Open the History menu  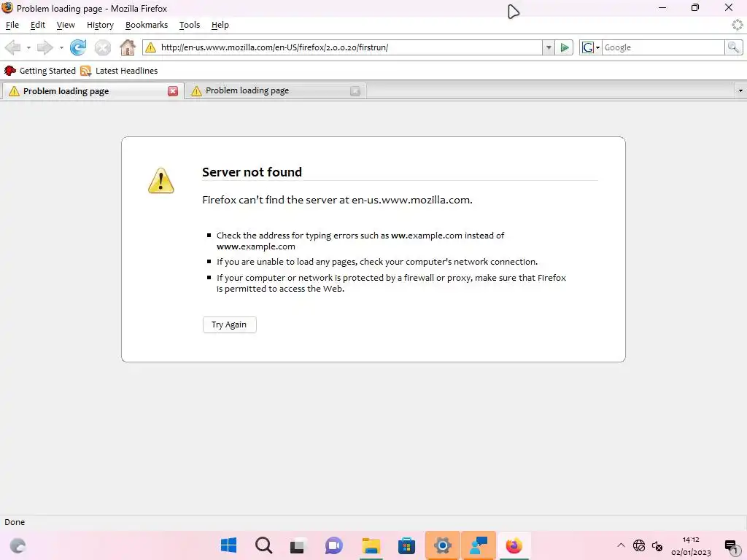tap(100, 25)
